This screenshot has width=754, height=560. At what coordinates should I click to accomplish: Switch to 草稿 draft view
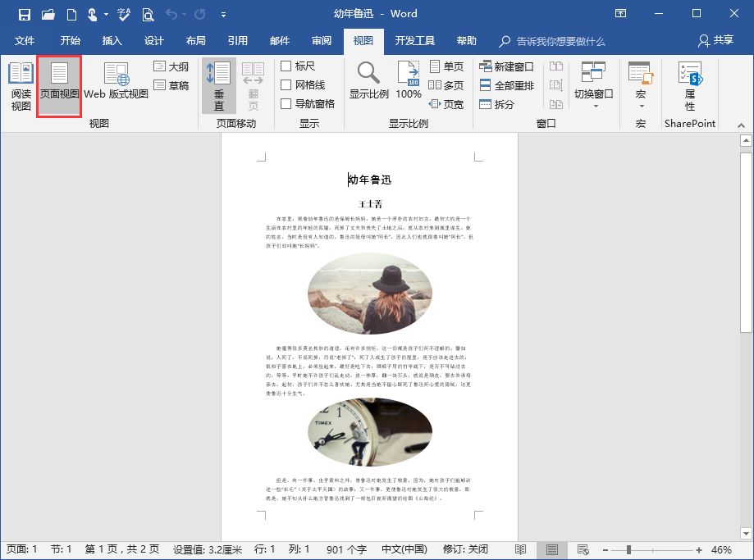[x=171, y=85]
